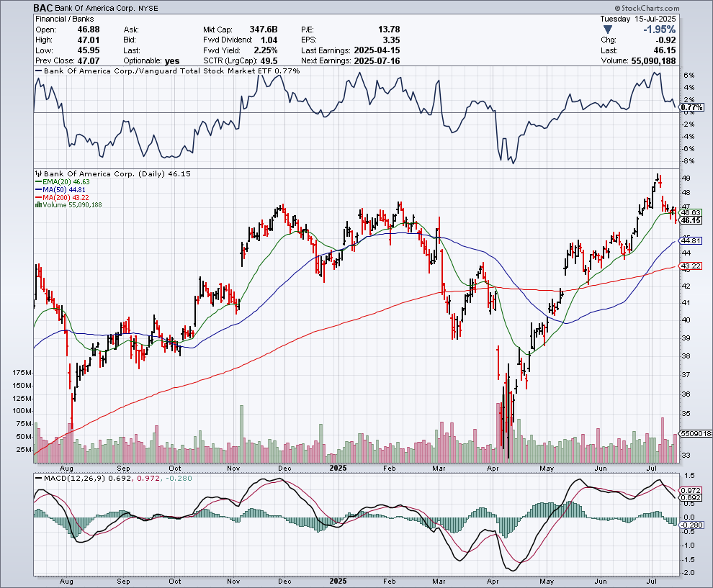Click the down-arrow triangle beside -1.95%

click(x=608, y=30)
